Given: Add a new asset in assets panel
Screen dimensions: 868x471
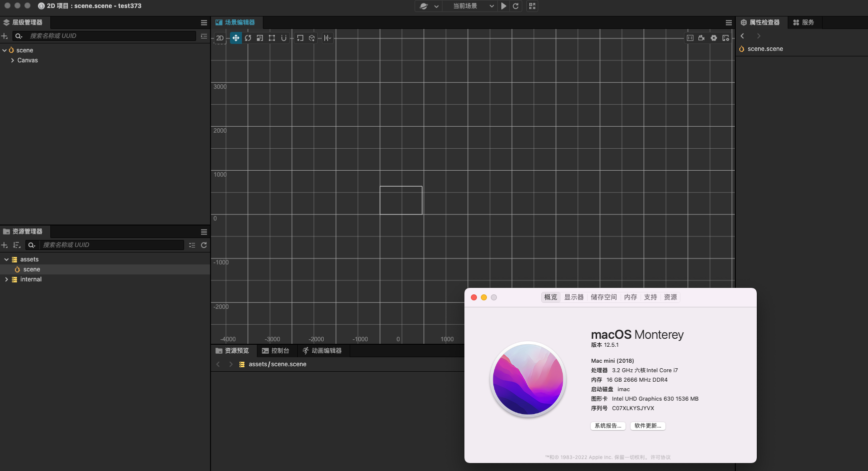Looking at the screenshot, I should coord(4,245).
